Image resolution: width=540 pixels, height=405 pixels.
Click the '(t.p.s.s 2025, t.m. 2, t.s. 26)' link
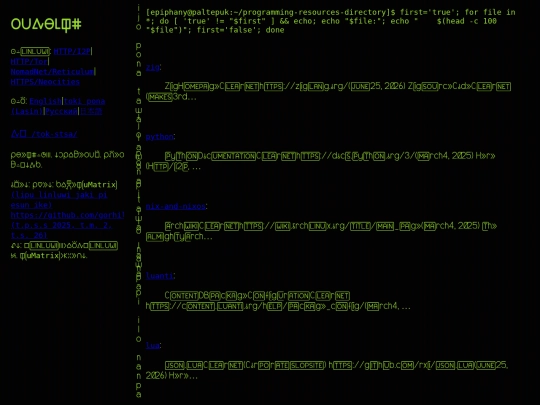pyautogui.click(x=61, y=230)
